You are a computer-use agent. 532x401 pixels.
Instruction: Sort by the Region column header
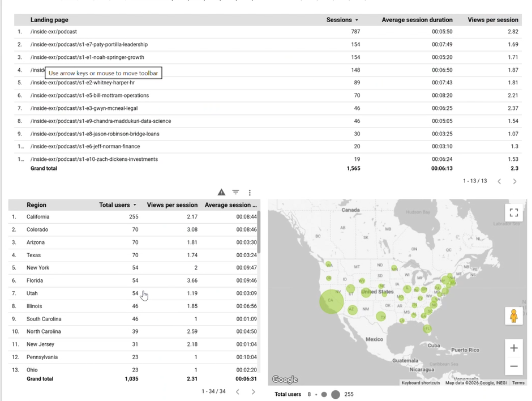click(x=36, y=204)
